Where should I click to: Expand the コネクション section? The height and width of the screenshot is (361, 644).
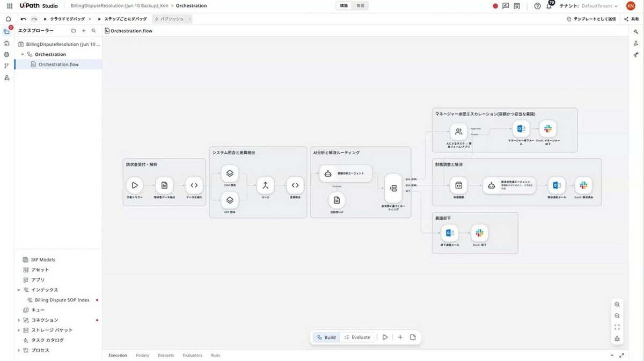[19, 320]
